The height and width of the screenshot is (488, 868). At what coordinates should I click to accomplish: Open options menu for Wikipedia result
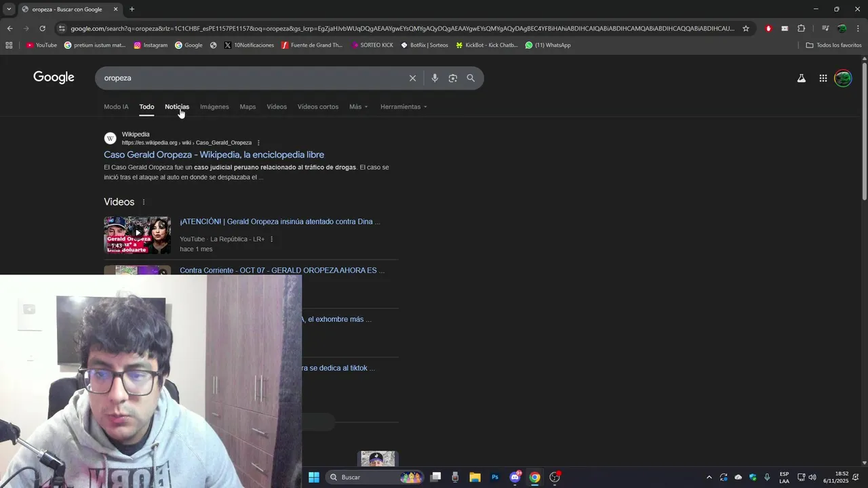point(258,143)
